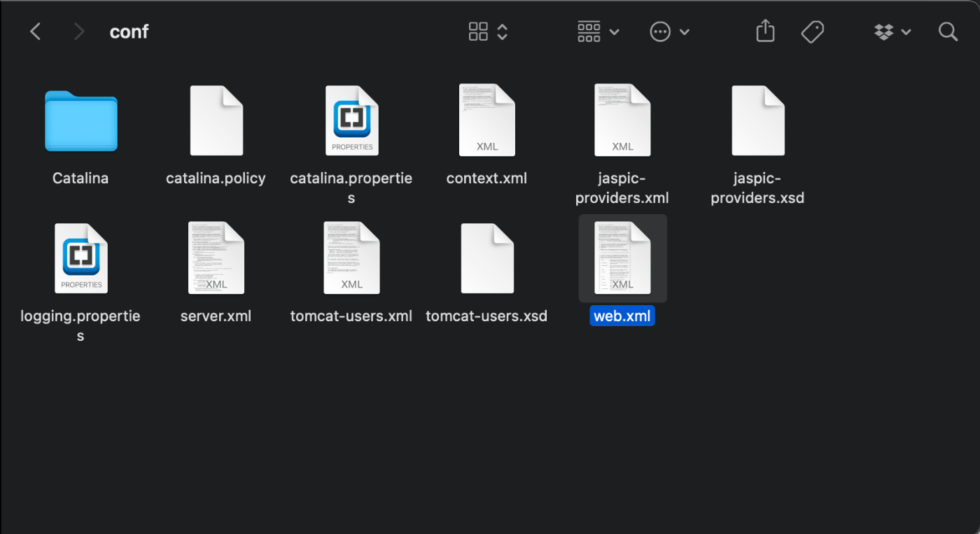Expand the Dropbox dropdown chevron

coord(906,32)
